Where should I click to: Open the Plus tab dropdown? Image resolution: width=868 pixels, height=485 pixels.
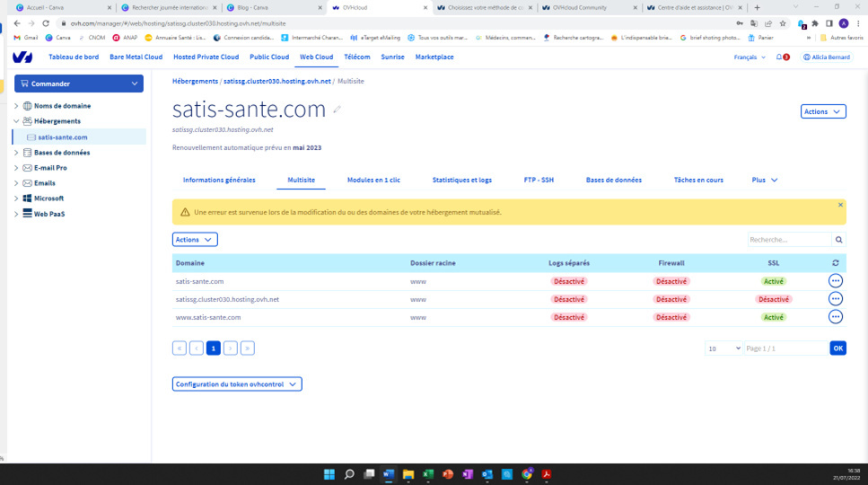tap(764, 180)
